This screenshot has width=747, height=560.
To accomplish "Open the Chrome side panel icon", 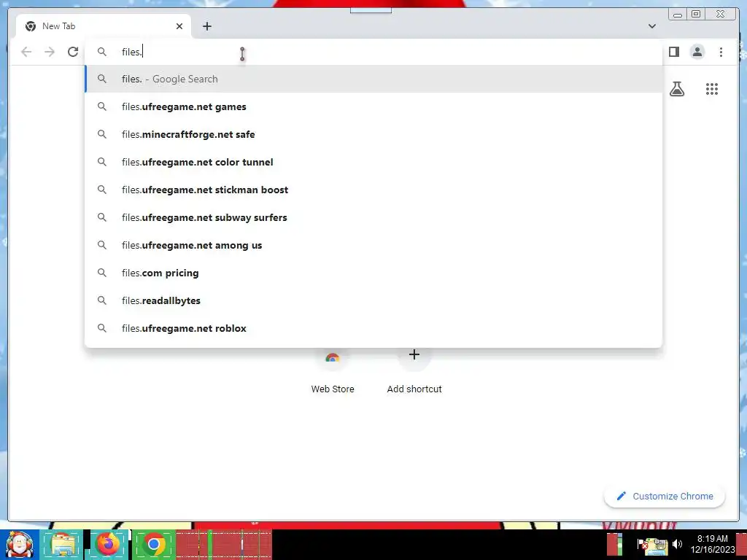I will coord(673,52).
